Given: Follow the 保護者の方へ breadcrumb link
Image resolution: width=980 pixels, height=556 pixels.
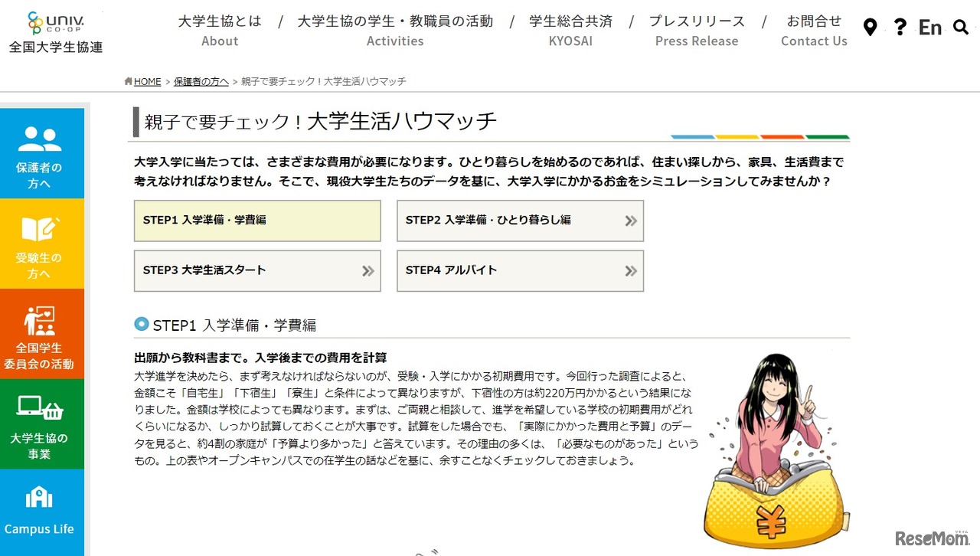Looking at the screenshot, I should click(201, 82).
